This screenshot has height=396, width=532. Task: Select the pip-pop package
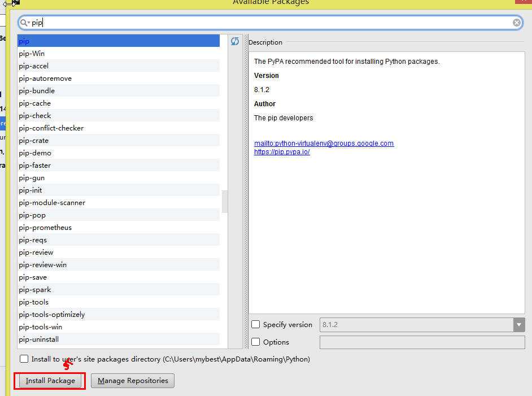pos(119,215)
